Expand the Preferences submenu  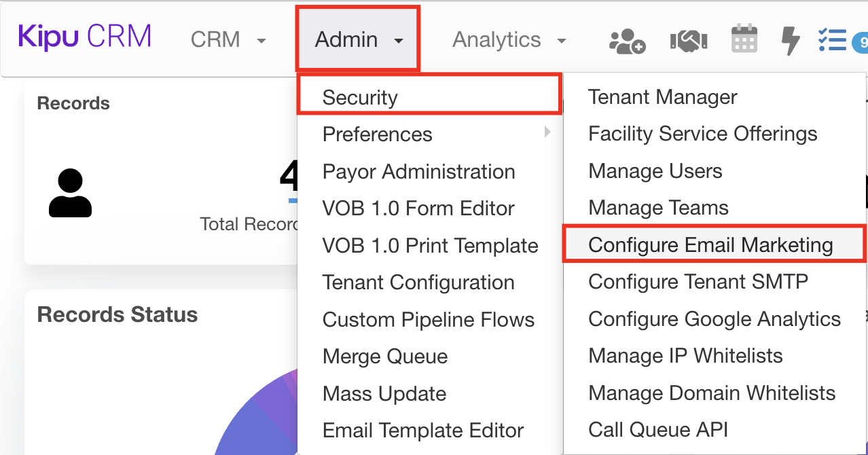[x=377, y=134]
